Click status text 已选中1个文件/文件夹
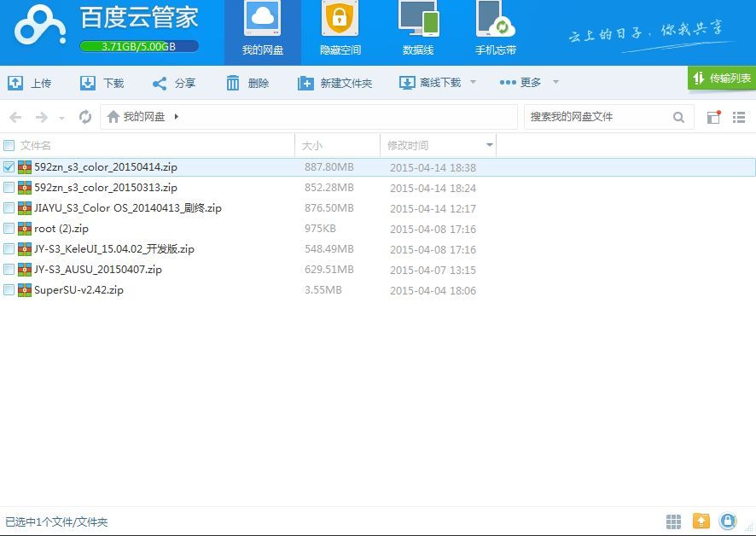756x536 pixels. coord(56,522)
